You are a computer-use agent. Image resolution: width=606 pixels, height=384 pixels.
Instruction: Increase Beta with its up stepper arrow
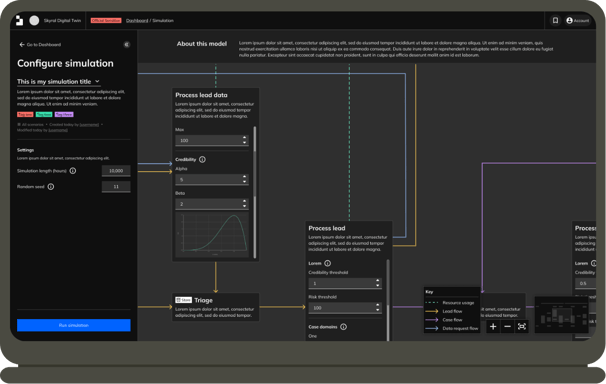pos(244,201)
